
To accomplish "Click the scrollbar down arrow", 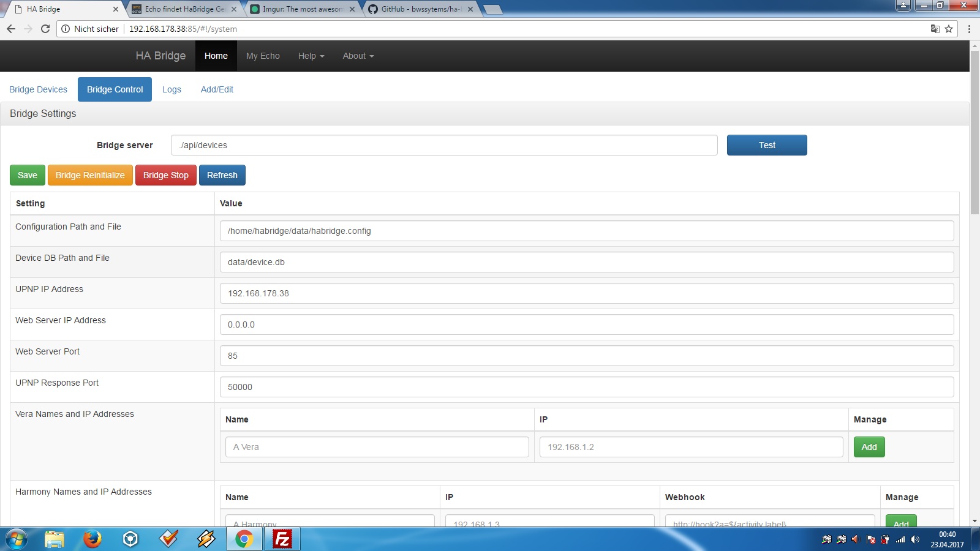I will pos(974,522).
